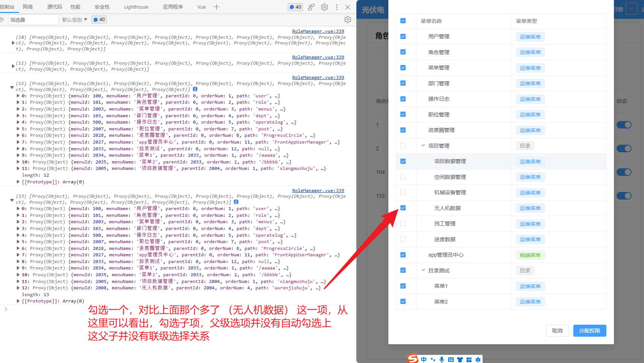Check the 空间数据管理 checkbox
Screen dimensions: 644x363
[x=403, y=177]
